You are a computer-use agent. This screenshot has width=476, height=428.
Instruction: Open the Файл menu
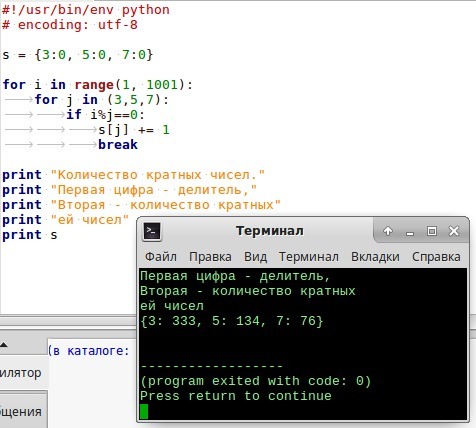[161, 257]
